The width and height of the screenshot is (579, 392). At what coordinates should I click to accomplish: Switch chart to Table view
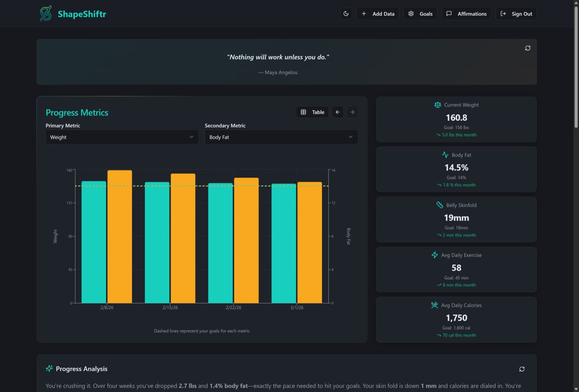[x=312, y=112]
